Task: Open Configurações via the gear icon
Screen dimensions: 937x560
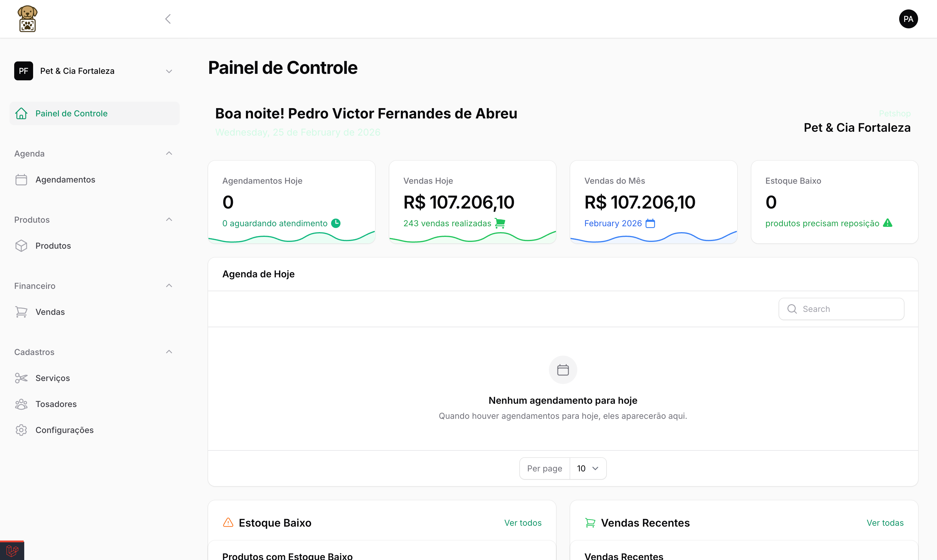Action: (22, 430)
